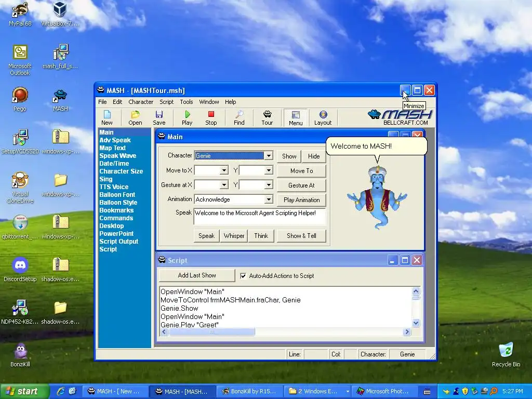The height and width of the screenshot is (399, 532).
Task: Select the MASH desktop shortcut
Action: pos(60,100)
